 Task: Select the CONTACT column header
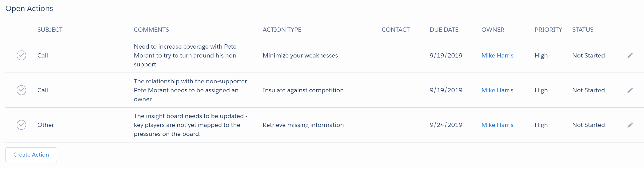tap(395, 30)
